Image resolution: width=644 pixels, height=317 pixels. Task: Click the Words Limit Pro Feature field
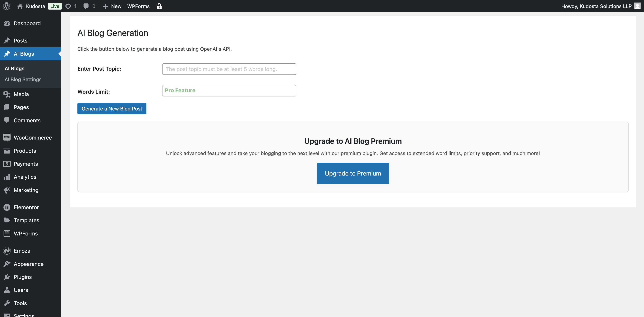(229, 91)
